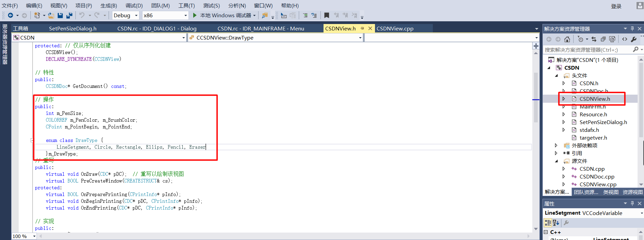Click the Alphabetical sort icon in Properties
The height and width of the screenshot is (240, 644).
[x=556, y=223]
